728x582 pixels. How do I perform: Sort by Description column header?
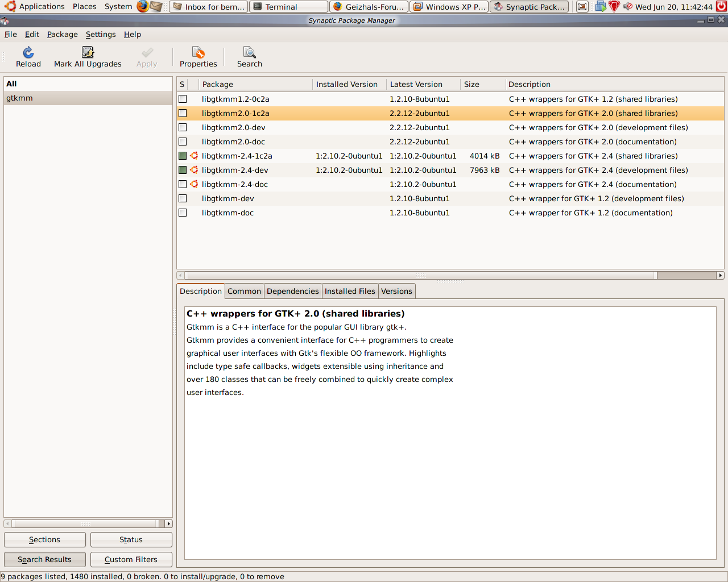point(615,84)
